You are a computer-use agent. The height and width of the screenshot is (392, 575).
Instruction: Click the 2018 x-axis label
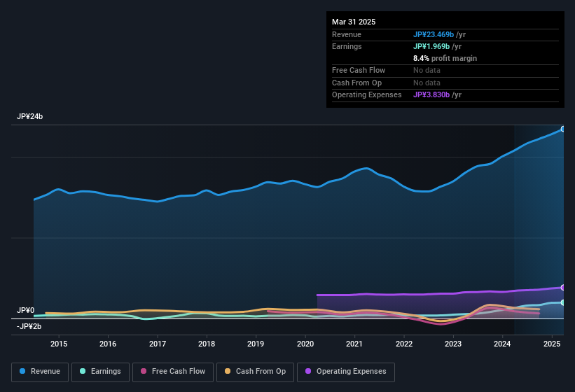click(x=207, y=344)
